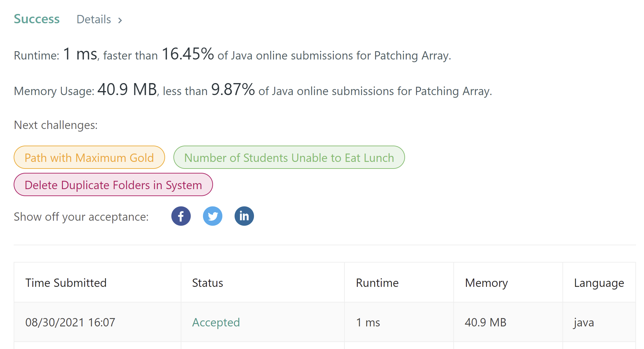Share acceptance on Facebook icon

[181, 216]
